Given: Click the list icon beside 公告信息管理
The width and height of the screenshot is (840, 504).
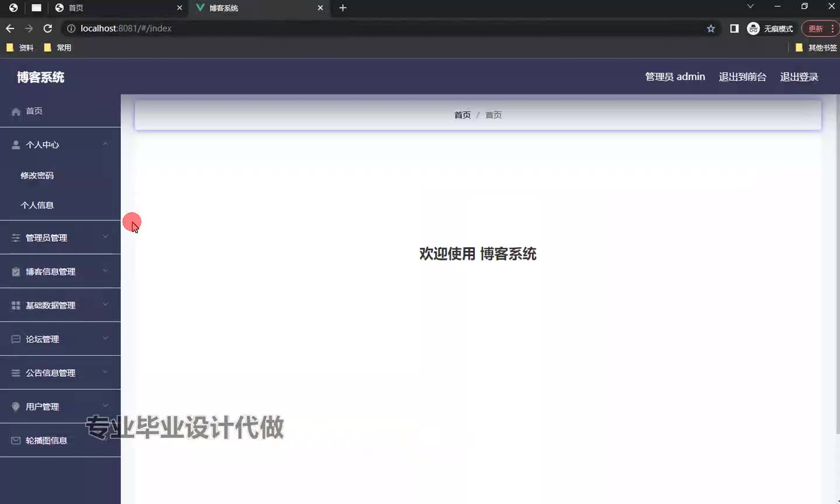Looking at the screenshot, I should (16, 373).
